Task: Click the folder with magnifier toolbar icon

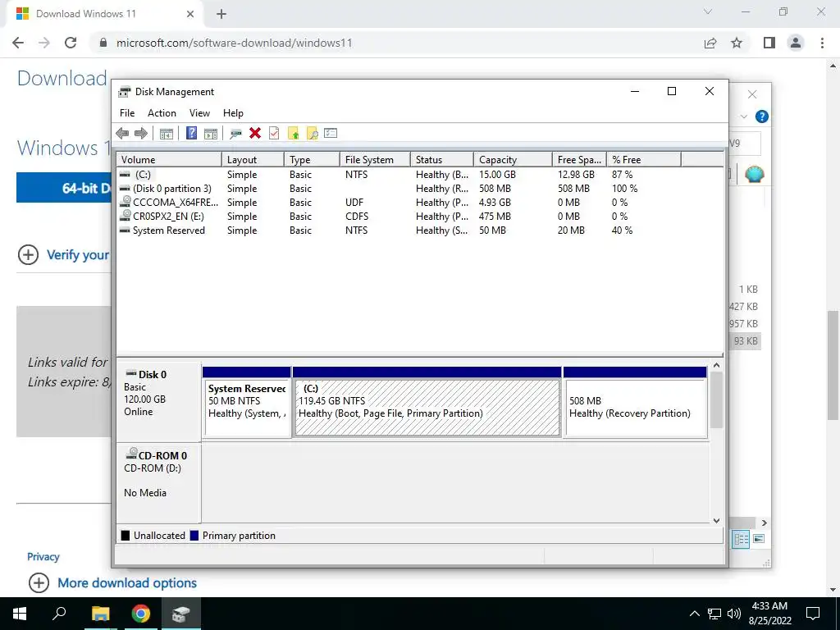Action: pos(313,134)
